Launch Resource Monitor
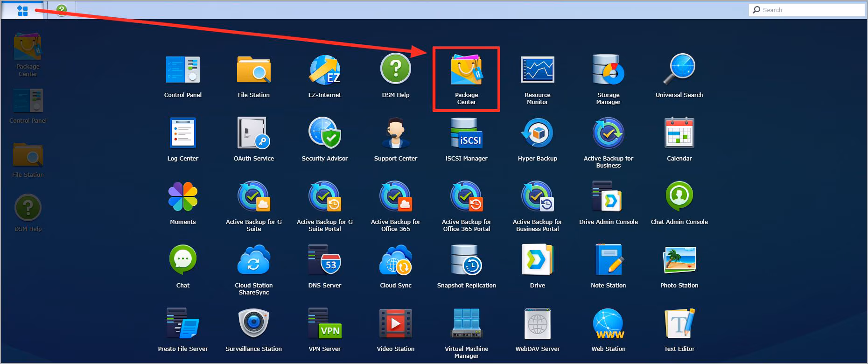 point(538,80)
